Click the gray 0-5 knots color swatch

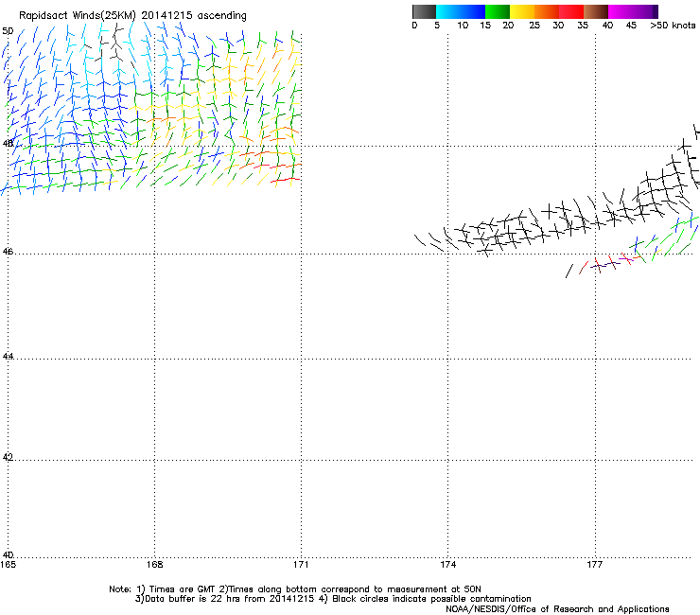tap(424, 11)
